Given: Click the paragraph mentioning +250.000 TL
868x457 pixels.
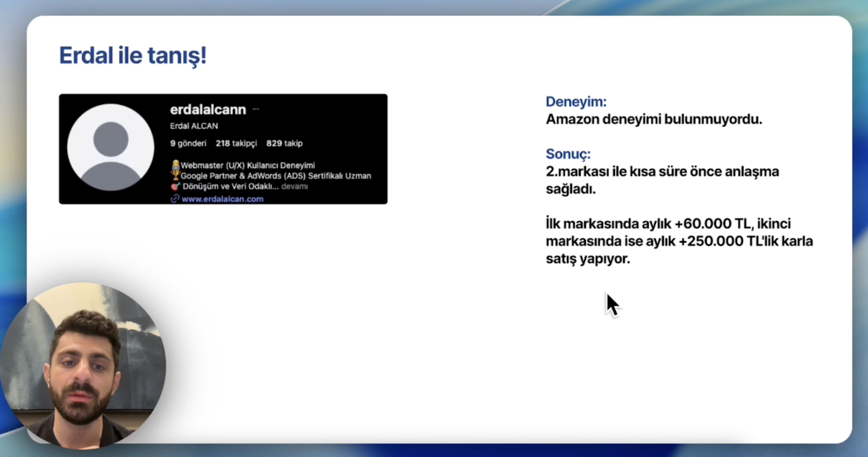Looking at the screenshot, I should (679, 241).
